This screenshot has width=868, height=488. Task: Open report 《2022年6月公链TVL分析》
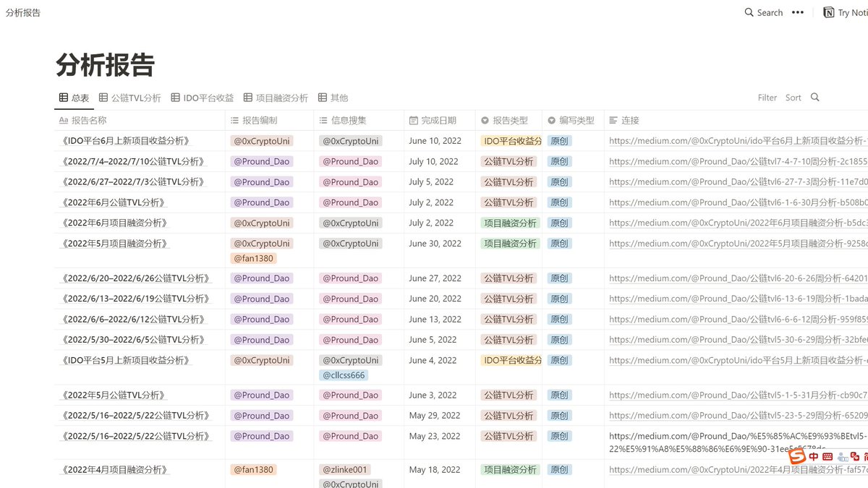[x=114, y=202]
